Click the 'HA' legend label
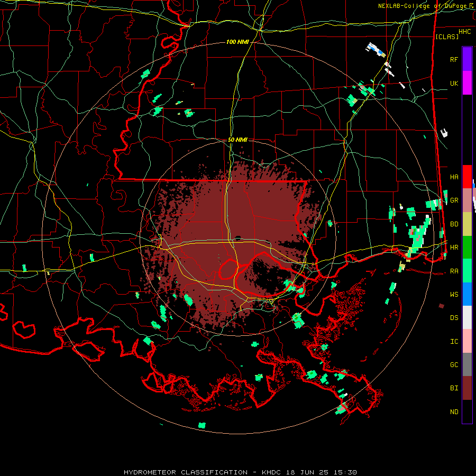 (x=454, y=177)
